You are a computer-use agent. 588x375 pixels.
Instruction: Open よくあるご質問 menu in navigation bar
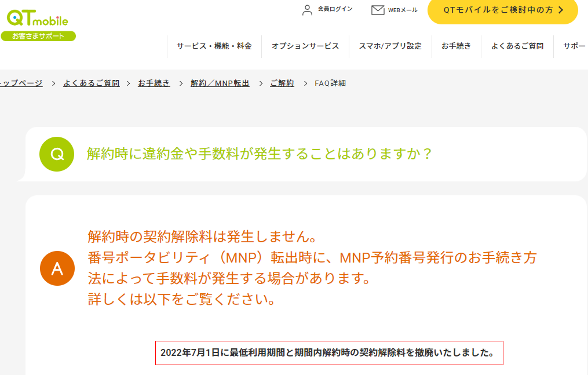[x=517, y=46]
